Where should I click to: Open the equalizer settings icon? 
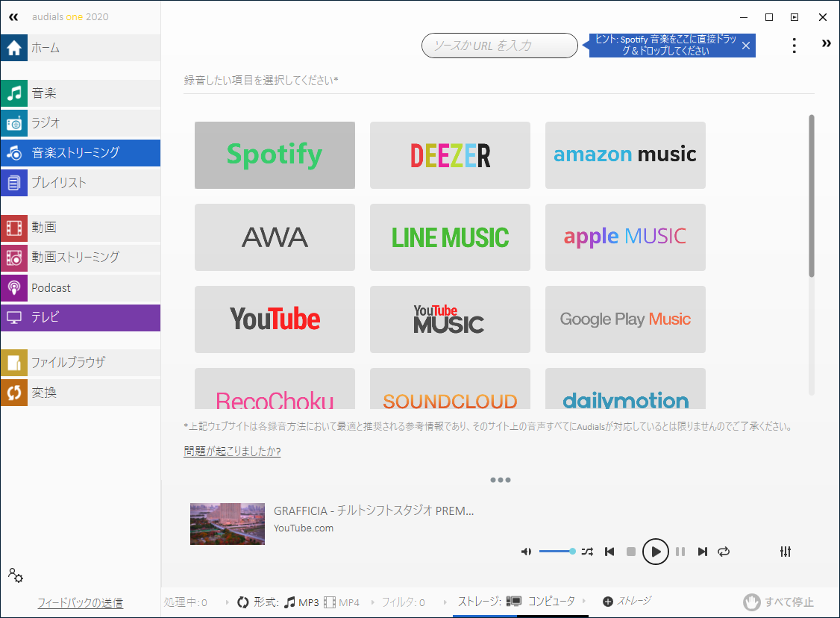pos(786,552)
